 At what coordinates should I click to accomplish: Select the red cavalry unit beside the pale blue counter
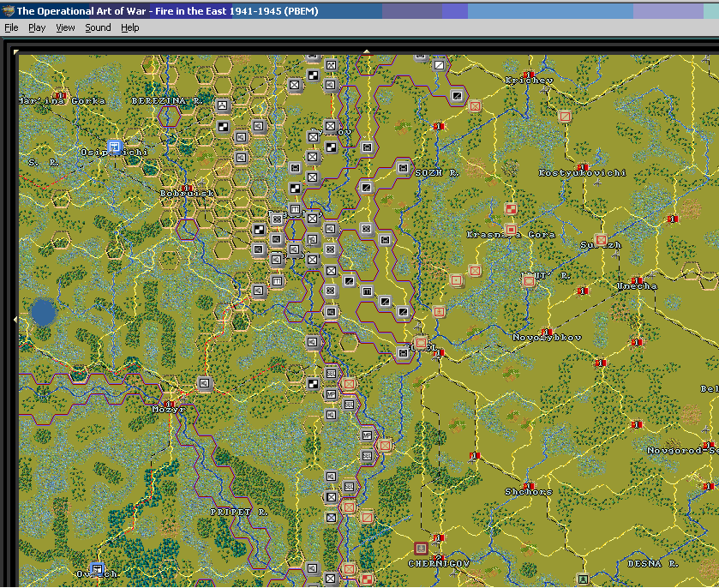point(367,518)
